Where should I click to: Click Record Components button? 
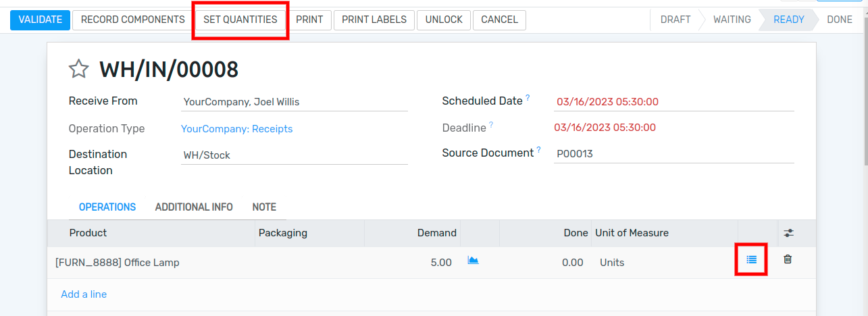[133, 20]
